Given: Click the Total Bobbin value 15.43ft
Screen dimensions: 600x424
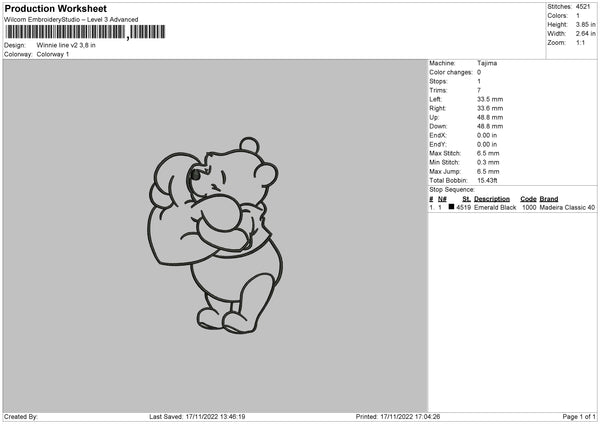Looking at the screenshot, I should pyautogui.click(x=488, y=181).
